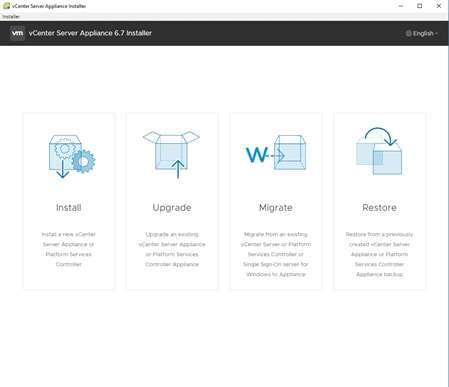This screenshot has height=387, width=449.
Task: Click the globe icon beside English
Action: [x=408, y=33]
